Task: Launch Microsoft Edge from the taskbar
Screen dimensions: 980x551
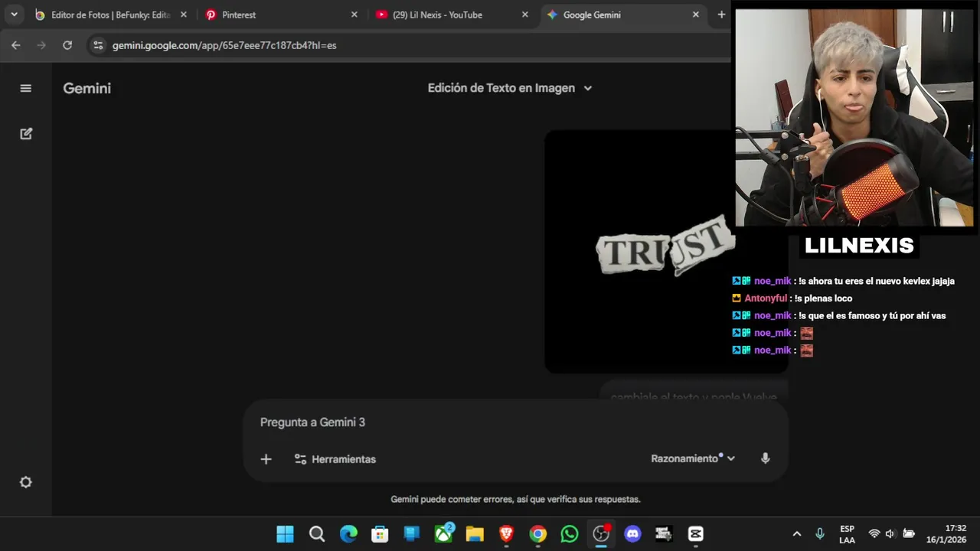Action: coord(348,534)
